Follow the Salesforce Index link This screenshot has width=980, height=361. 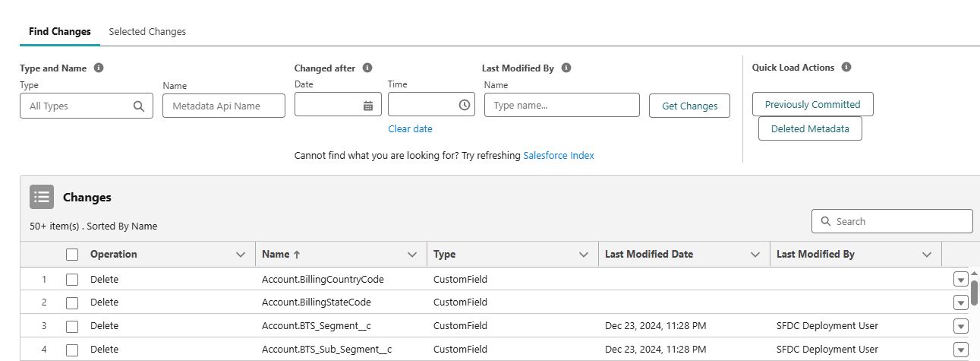pos(559,156)
